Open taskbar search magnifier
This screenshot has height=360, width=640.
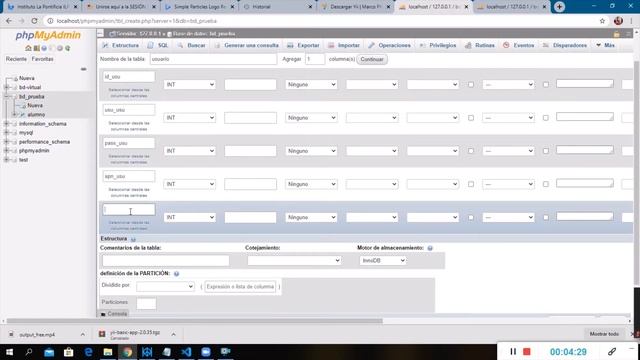29,352
